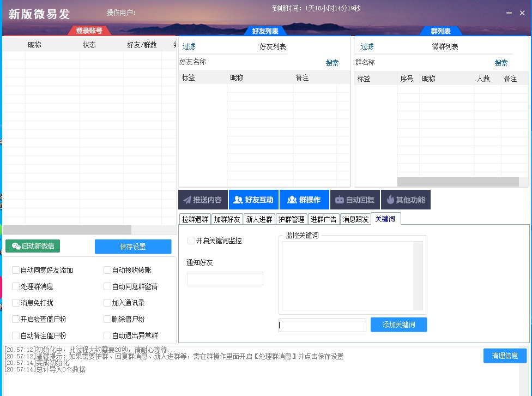Viewport: 532px width, 396px height.
Task: Open the 群操作 section
Action: pyautogui.click(x=304, y=200)
